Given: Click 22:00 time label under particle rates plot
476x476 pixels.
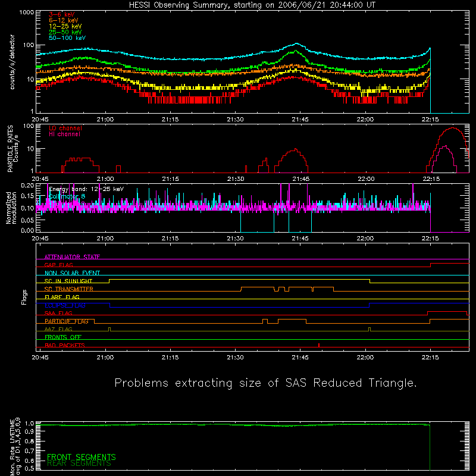Looking at the screenshot, I should tap(366, 179).
